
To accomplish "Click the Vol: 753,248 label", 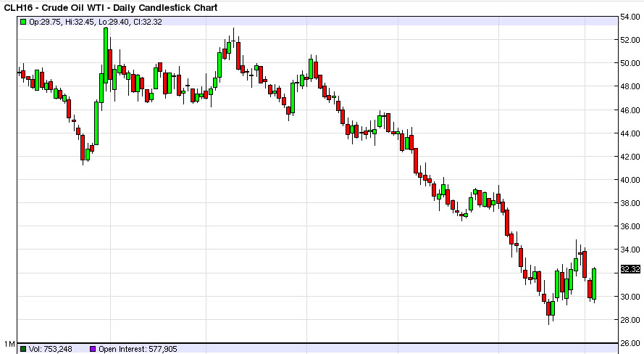I will [50, 349].
